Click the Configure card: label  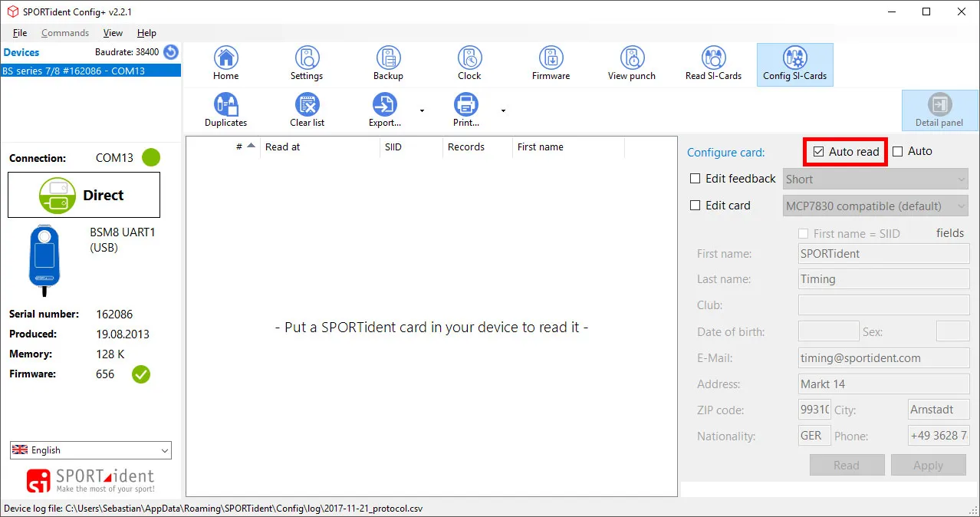725,153
